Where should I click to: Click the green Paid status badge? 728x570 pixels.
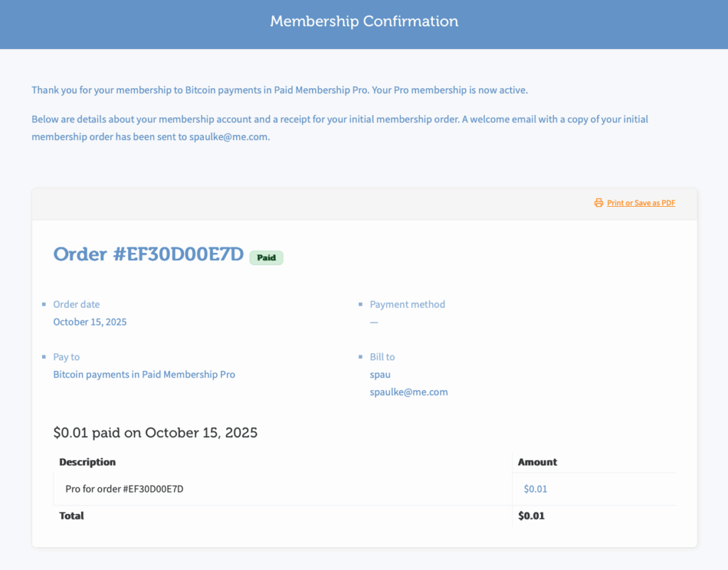point(266,258)
